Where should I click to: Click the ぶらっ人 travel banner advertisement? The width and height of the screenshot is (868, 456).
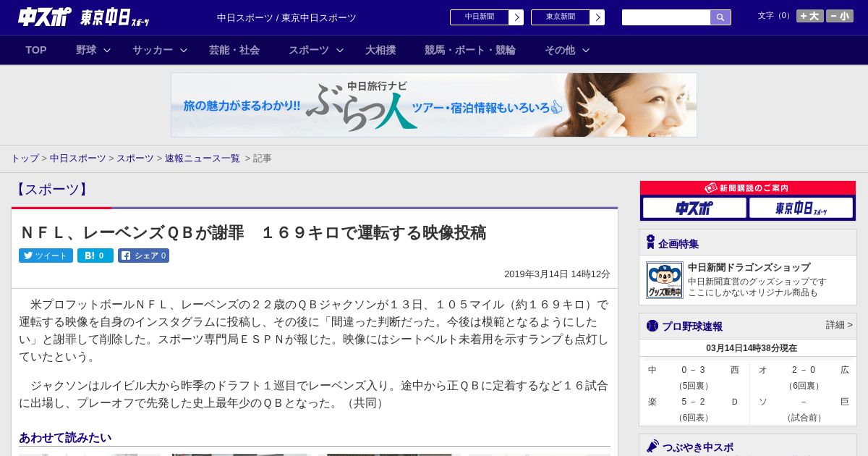click(x=434, y=105)
